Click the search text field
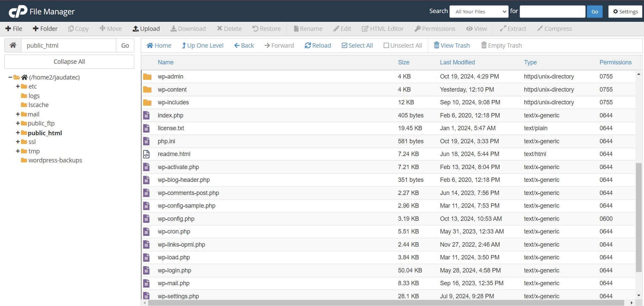Screen dimensions: 644x306 click(x=552, y=11)
